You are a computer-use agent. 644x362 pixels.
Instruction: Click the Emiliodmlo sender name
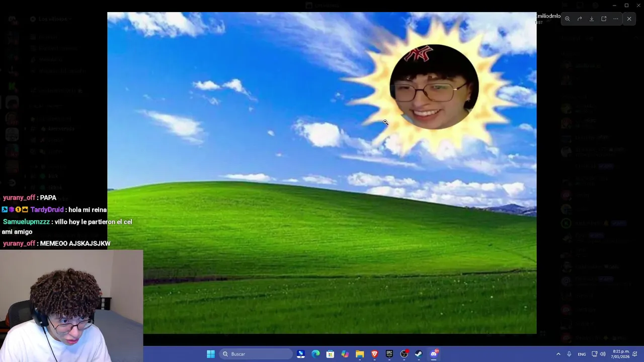pyautogui.click(x=548, y=16)
